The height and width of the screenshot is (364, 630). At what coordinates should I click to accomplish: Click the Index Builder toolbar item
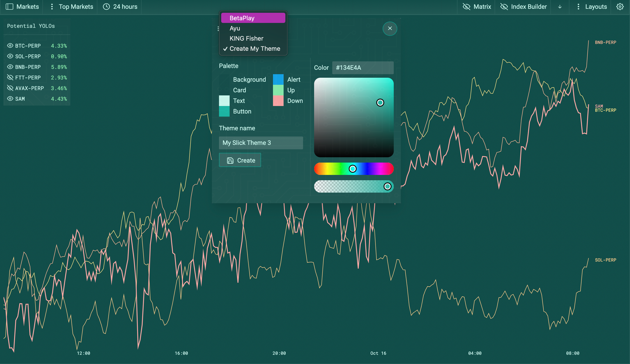(524, 7)
